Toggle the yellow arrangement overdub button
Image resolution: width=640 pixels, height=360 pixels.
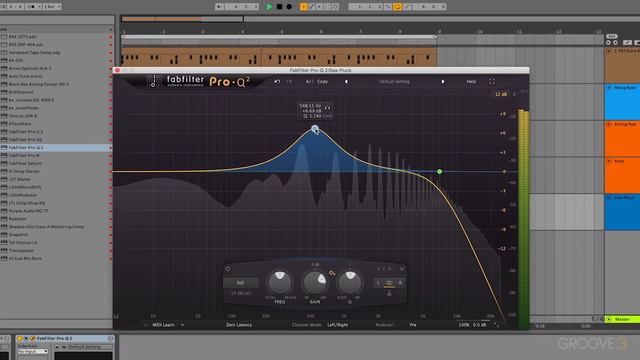pyautogui.click(x=303, y=7)
